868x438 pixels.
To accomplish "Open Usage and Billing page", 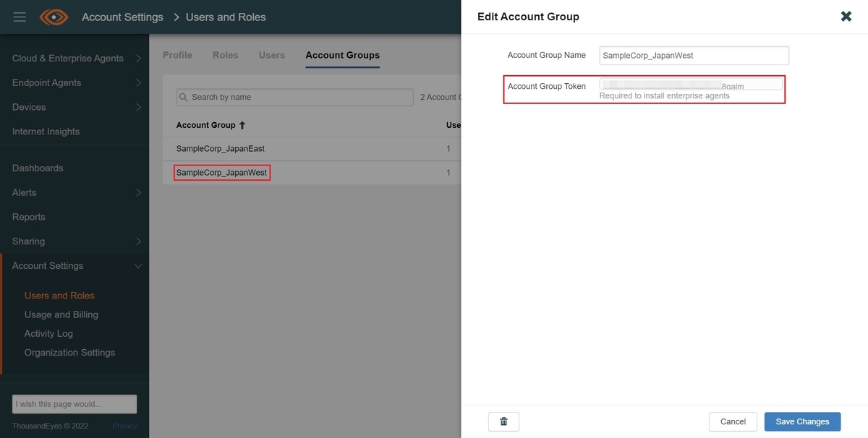I will (61, 314).
